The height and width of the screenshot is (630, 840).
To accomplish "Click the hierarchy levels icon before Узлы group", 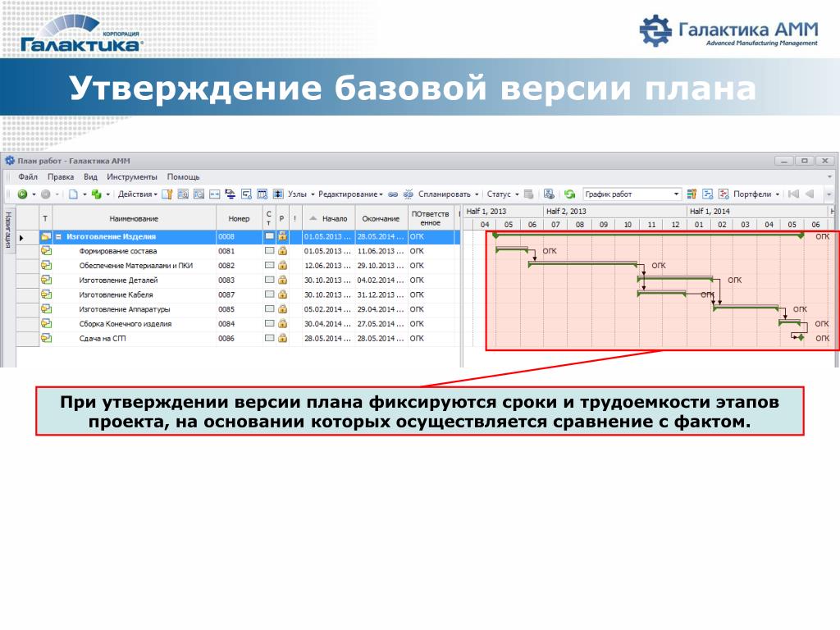I will tap(230, 194).
